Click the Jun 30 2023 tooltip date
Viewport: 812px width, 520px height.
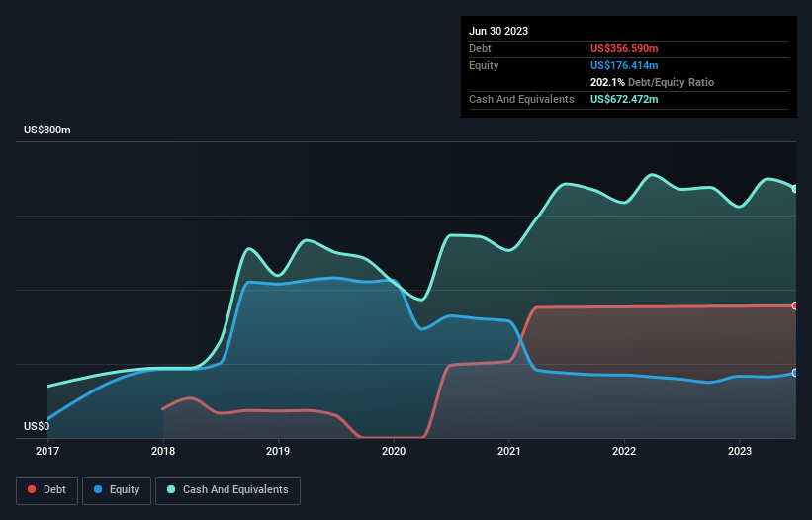(498, 31)
